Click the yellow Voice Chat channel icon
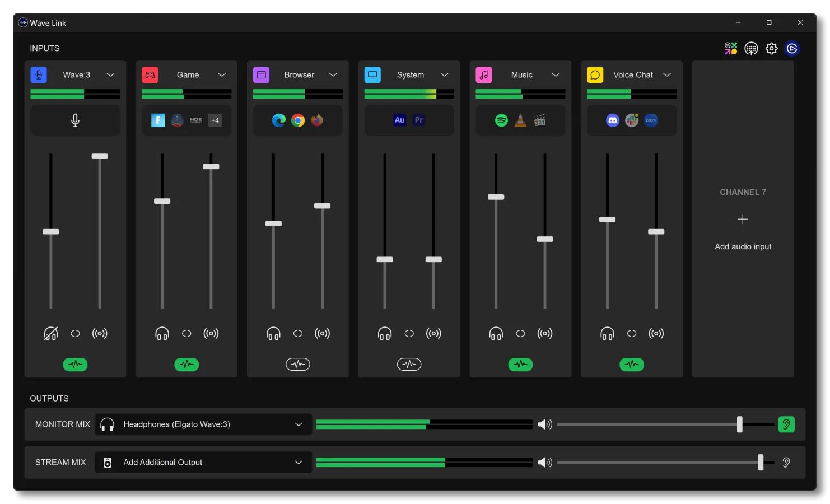The width and height of the screenshot is (830, 504). point(595,75)
